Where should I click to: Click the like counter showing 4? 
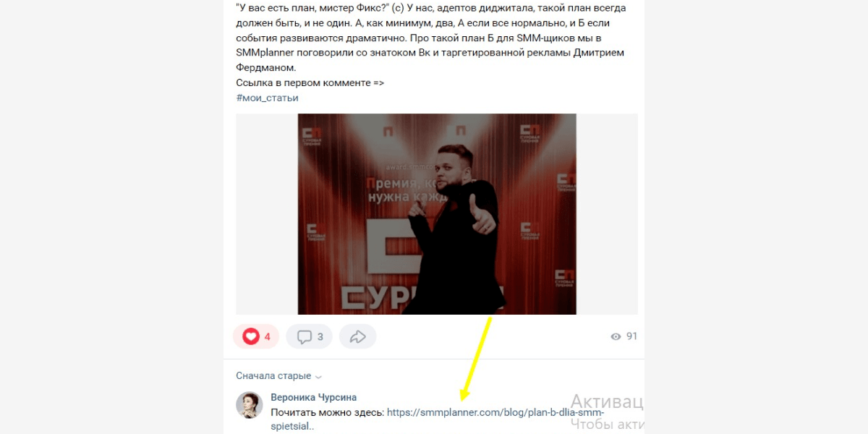tap(267, 336)
